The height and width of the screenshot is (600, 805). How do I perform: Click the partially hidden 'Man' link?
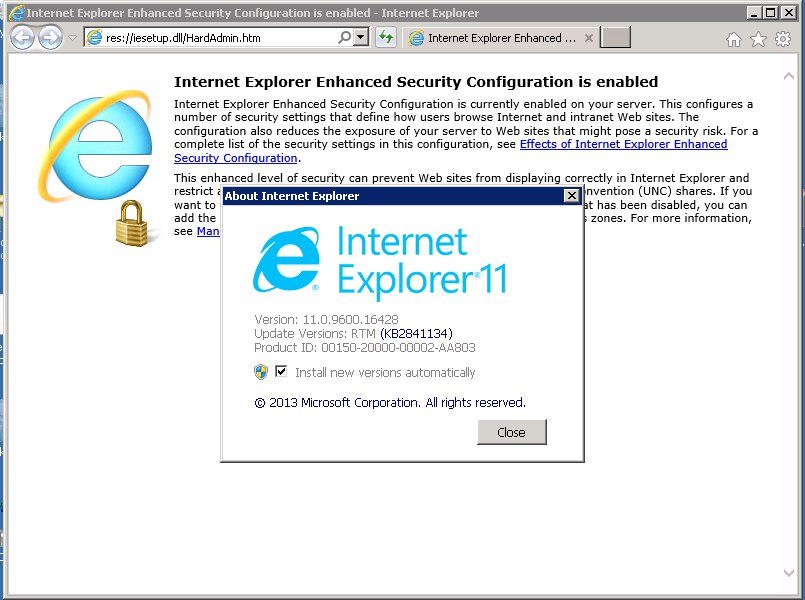[x=208, y=231]
